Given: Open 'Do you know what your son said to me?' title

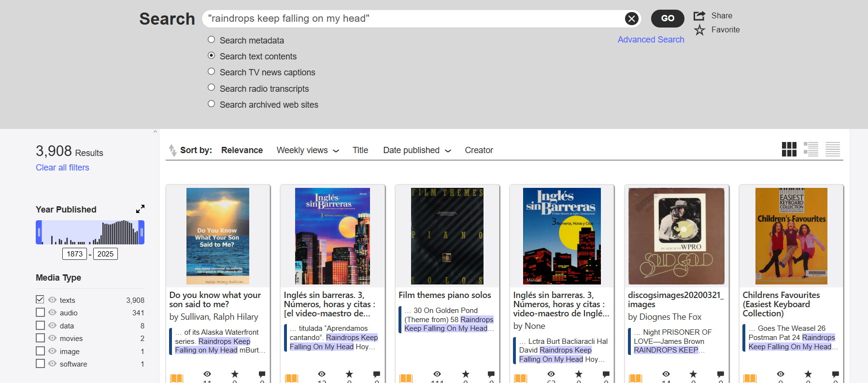Looking at the screenshot, I should coord(215,299).
